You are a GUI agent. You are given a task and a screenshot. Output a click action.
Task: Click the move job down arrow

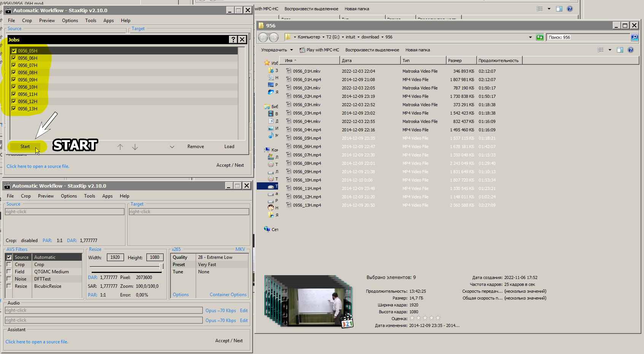(135, 147)
